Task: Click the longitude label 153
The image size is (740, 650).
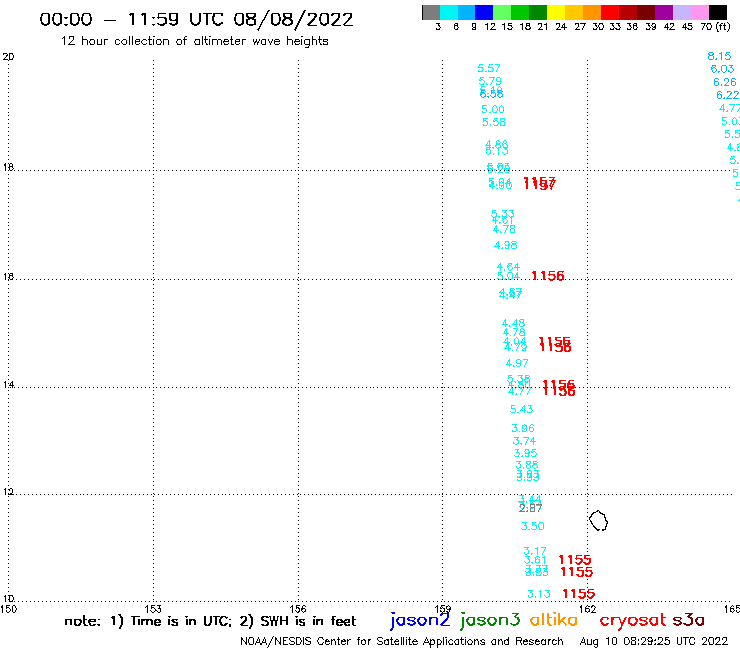Action: click(x=153, y=609)
